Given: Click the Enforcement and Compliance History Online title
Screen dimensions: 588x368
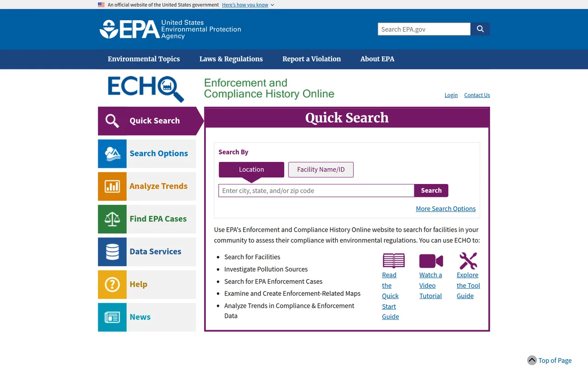Looking at the screenshot, I should 269,88.
